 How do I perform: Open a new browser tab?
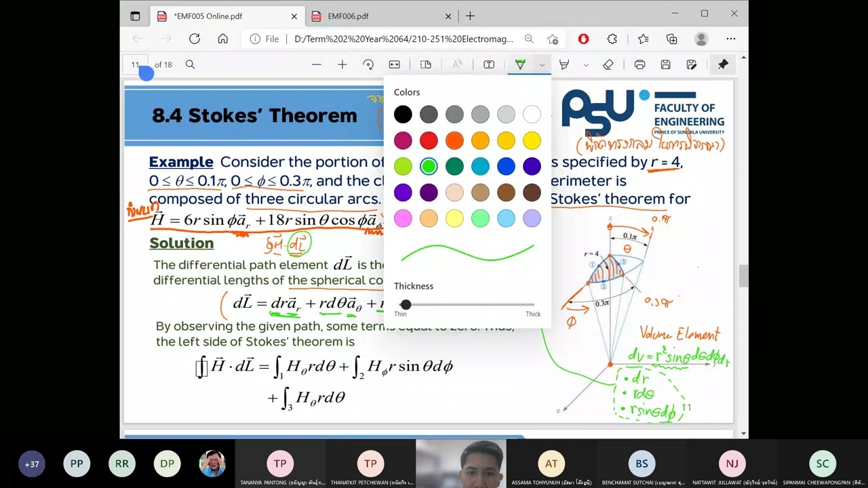pos(470,16)
